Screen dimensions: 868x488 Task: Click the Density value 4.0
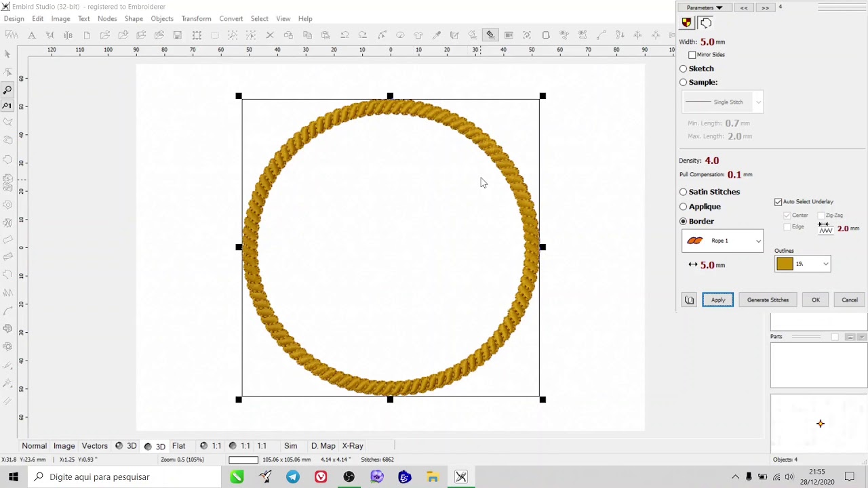click(x=711, y=161)
